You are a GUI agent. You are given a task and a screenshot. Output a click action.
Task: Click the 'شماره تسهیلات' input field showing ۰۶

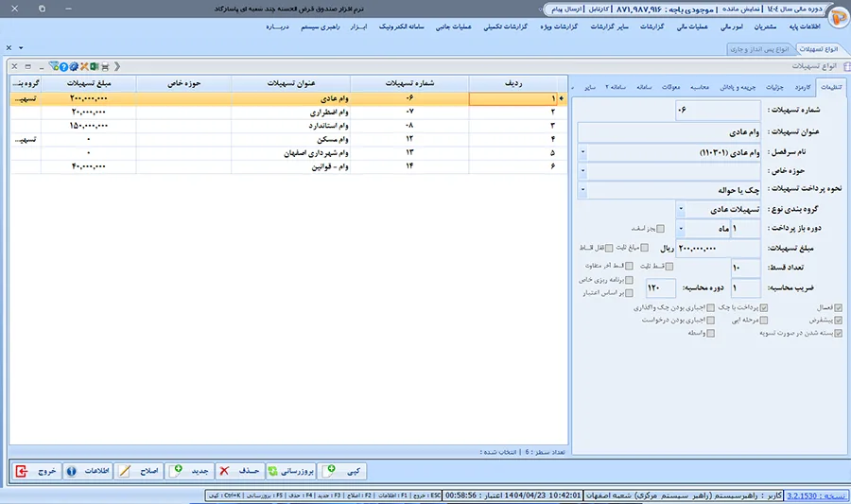tap(718, 110)
